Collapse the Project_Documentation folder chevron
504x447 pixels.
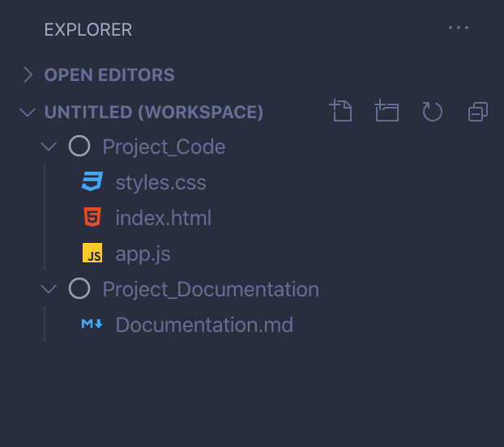[49, 289]
